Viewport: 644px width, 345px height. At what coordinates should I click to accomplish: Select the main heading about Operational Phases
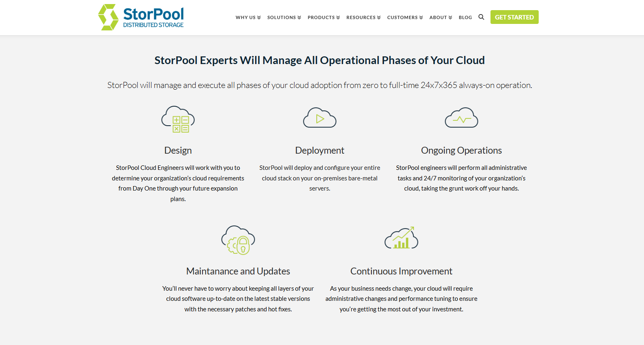coord(320,60)
